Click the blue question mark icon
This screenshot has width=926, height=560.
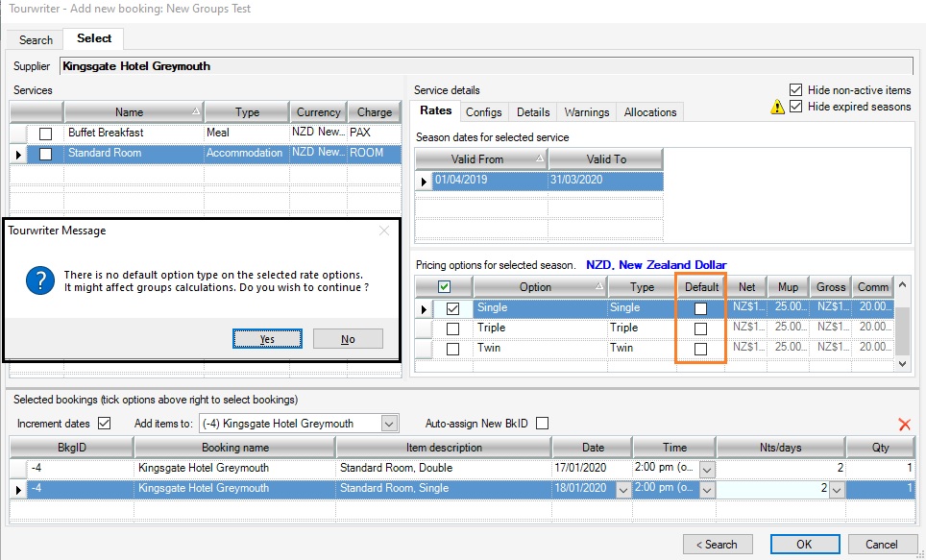click(x=37, y=280)
